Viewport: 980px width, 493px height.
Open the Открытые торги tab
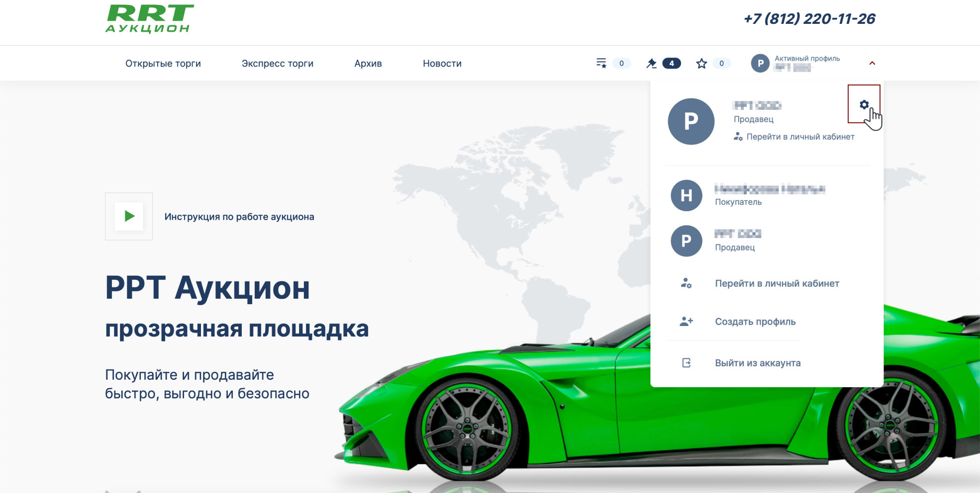click(163, 63)
